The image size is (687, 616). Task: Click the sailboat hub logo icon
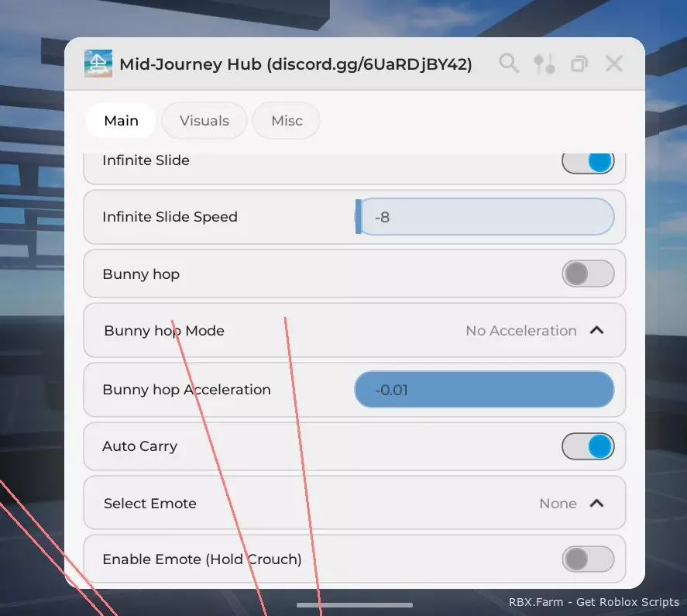(98, 64)
